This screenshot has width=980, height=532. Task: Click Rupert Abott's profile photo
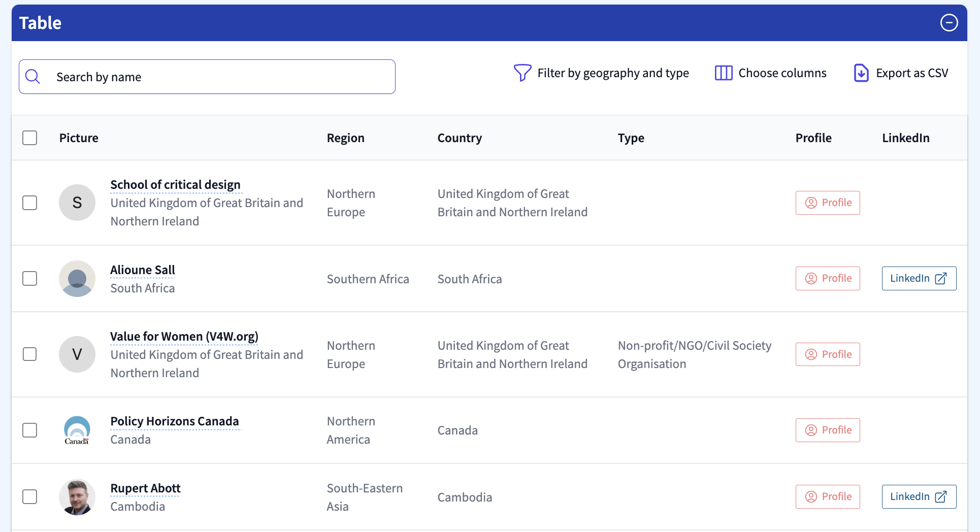(77, 497)
